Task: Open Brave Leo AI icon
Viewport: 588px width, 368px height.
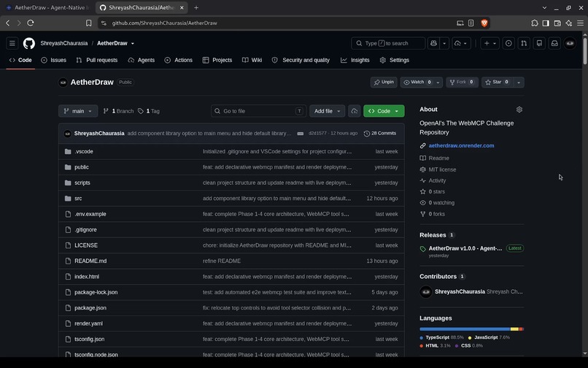Action: [569, 23]
